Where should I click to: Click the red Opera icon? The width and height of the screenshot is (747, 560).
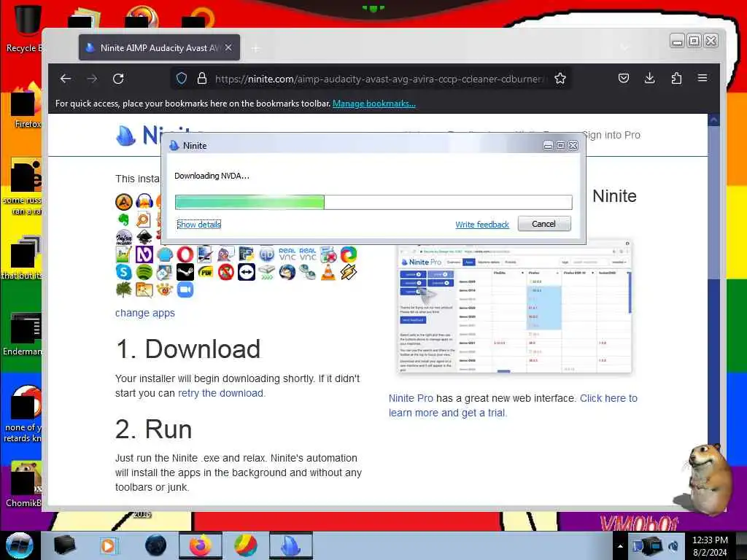coord(185,254)
